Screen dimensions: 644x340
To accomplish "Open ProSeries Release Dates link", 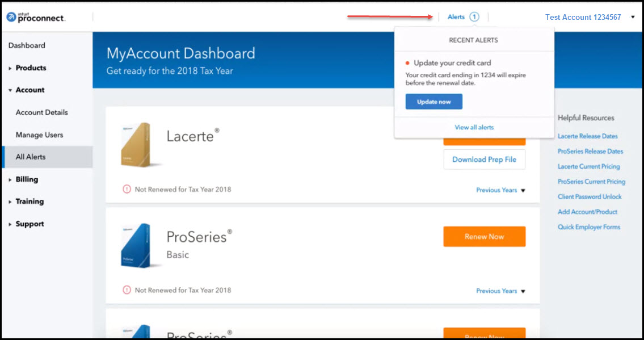I will tap(590, 152).
